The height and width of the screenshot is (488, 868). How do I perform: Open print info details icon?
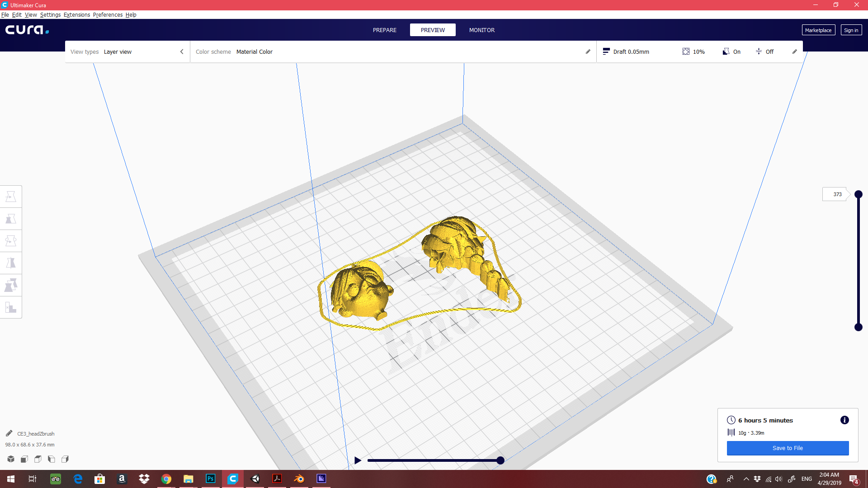pyautogui.click(x=844, y=420)
